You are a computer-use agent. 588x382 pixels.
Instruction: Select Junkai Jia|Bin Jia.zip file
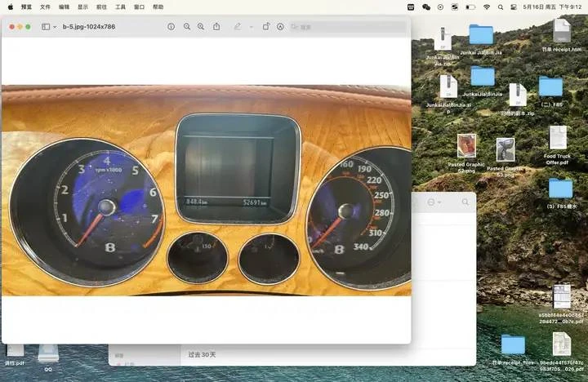coord(443,39)
